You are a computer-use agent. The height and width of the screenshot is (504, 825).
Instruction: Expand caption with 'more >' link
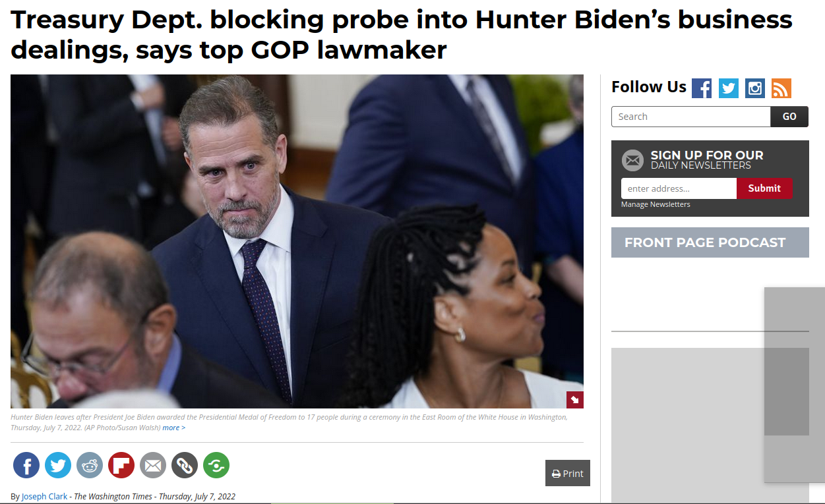click(x=174, y=428)
